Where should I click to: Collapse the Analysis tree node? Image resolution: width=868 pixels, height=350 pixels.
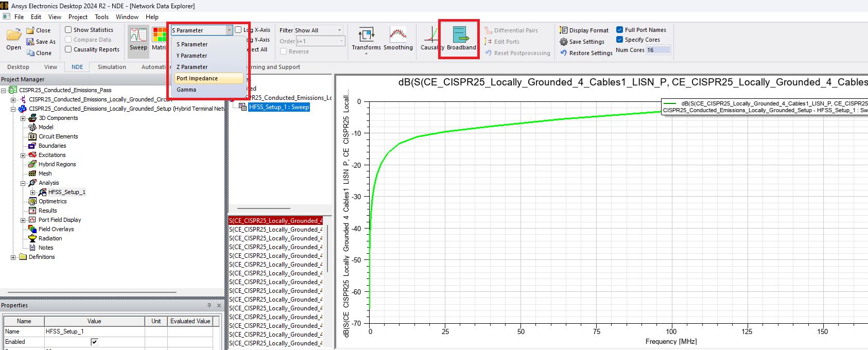pyautogui.click(x=23, y=183)
